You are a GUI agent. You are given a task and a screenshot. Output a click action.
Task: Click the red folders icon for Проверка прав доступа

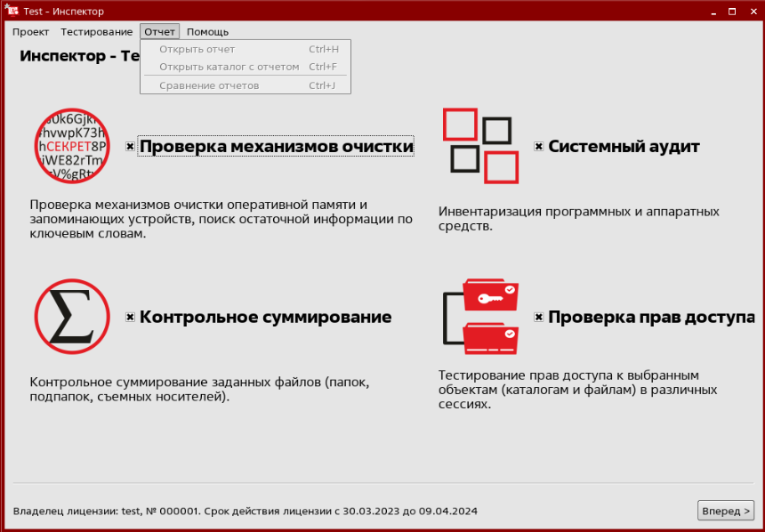[x=487, y=314]
